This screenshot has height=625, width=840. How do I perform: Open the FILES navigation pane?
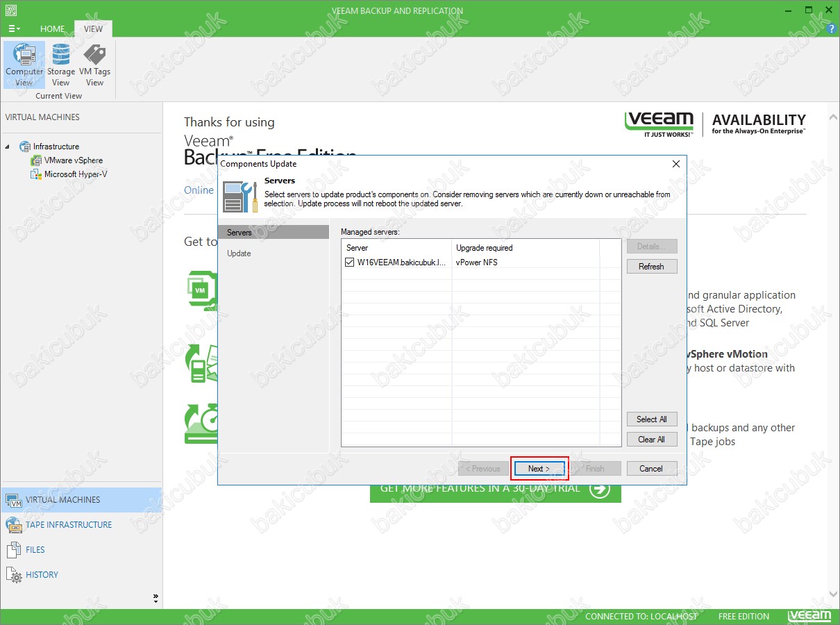(81, 550)
